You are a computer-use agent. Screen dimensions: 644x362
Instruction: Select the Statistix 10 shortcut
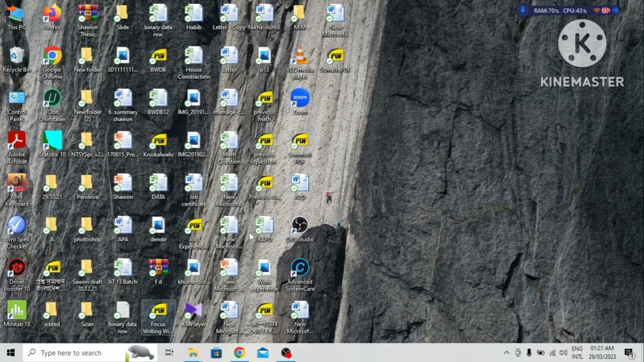click(x=52, y=144)
